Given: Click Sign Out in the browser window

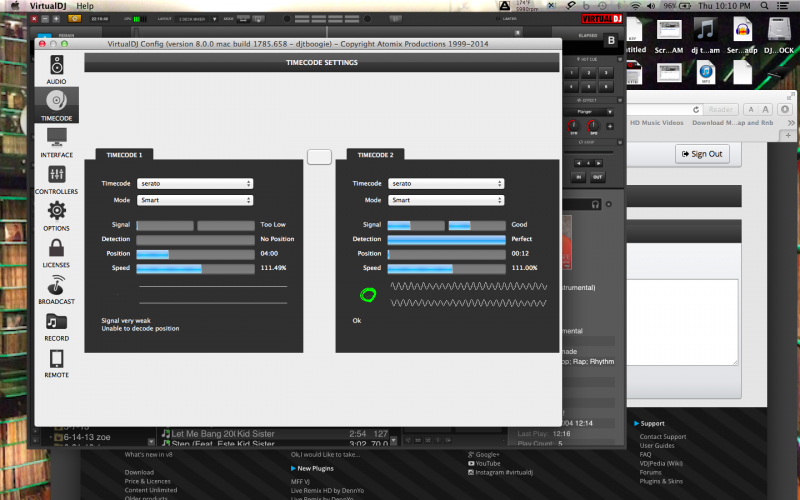Looking at the screenshot, I should [702, 154].
